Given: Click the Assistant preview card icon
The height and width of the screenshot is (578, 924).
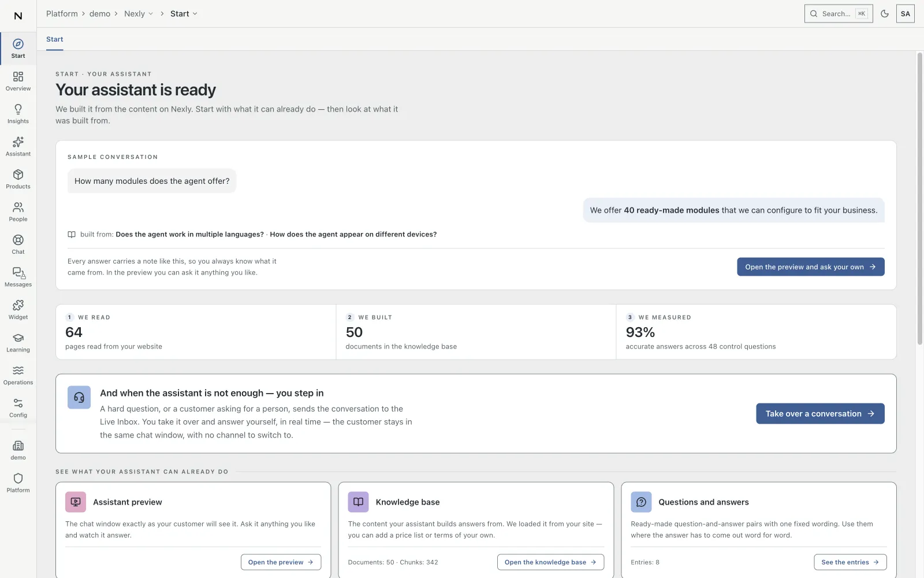Looking at the screenshot, I should tap(76, 502).
